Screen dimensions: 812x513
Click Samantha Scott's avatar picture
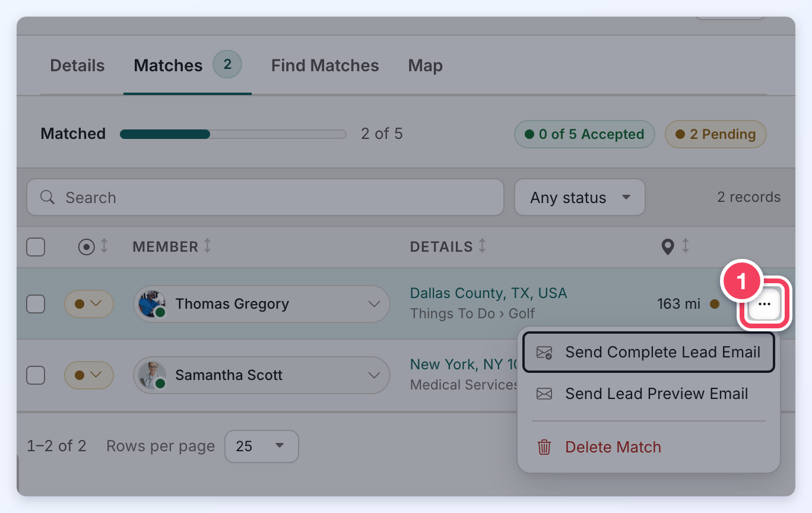[x=152, y=375]
